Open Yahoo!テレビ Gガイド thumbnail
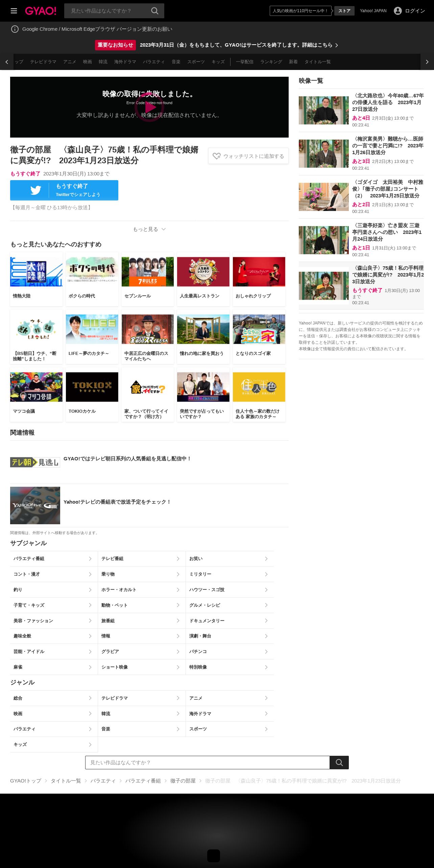 point(35,505)
